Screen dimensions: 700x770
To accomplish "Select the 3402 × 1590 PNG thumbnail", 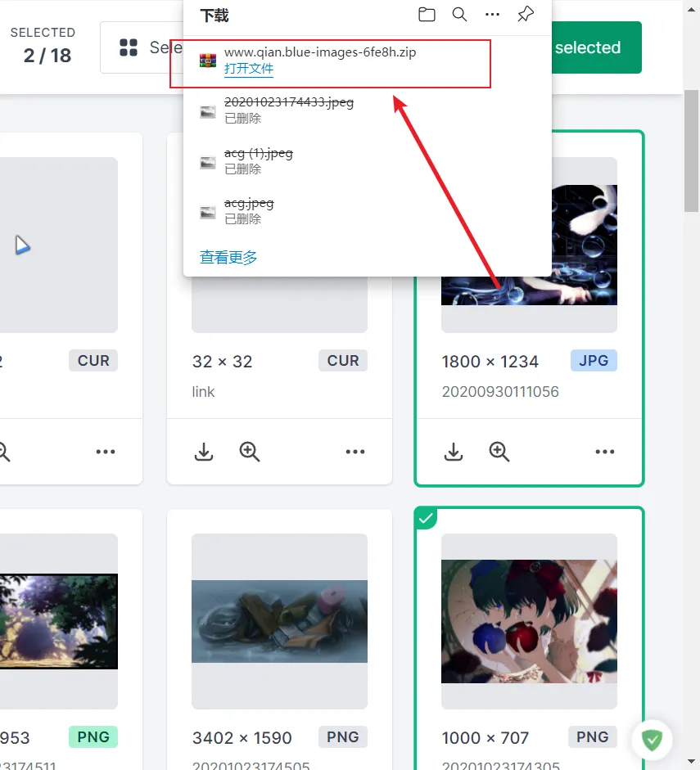I will (x=279, y=621).
